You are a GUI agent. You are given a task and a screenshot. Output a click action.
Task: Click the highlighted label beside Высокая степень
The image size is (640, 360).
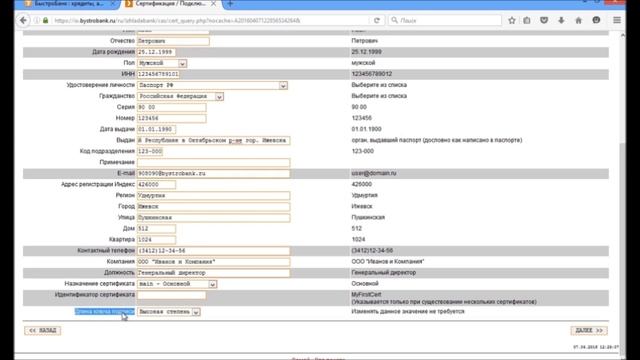(x=104, y=311)
